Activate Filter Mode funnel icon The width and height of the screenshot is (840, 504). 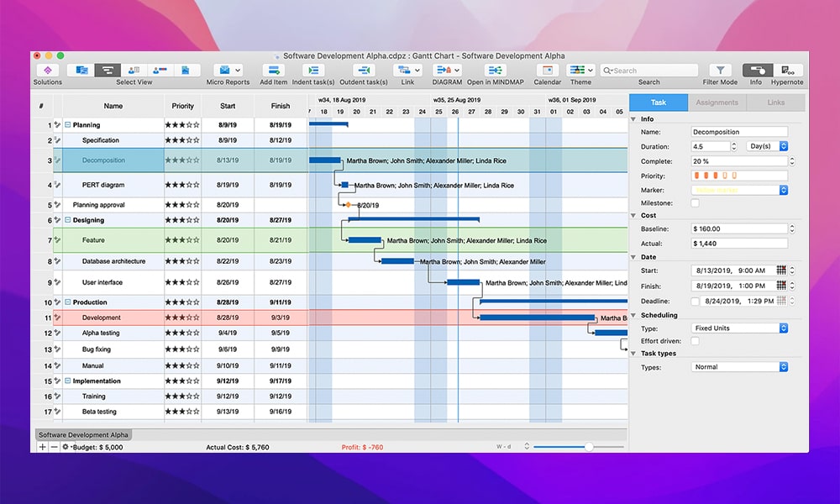point(721,71)
